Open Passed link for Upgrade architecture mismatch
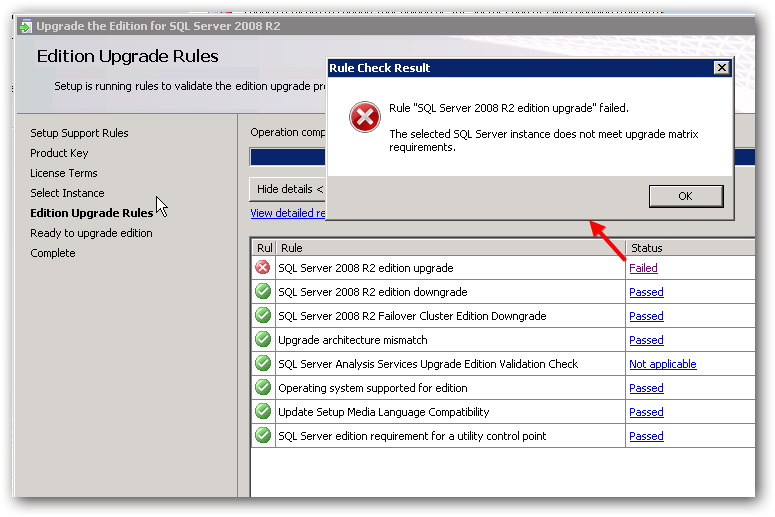 (x=646, y=340)
